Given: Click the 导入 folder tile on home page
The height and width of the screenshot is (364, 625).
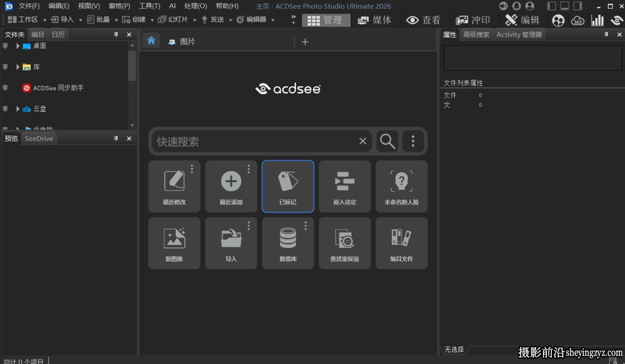Looking at the screenshot, I should (x=231, y=243).
